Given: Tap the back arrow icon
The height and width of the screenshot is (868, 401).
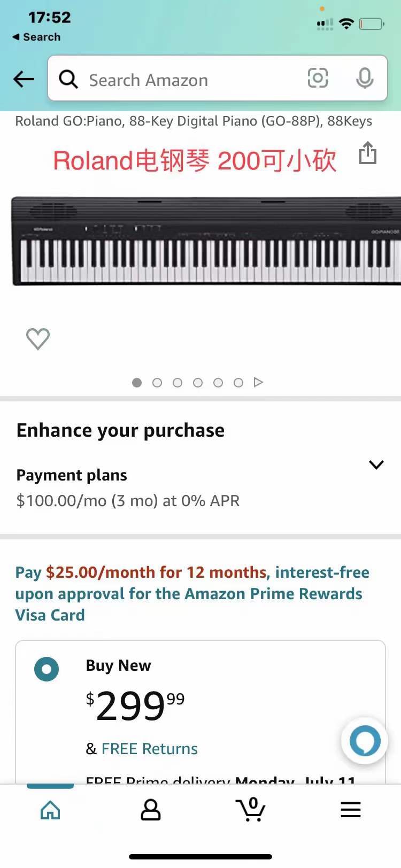Looking at the screenshot, I should (x=24, y=80).
